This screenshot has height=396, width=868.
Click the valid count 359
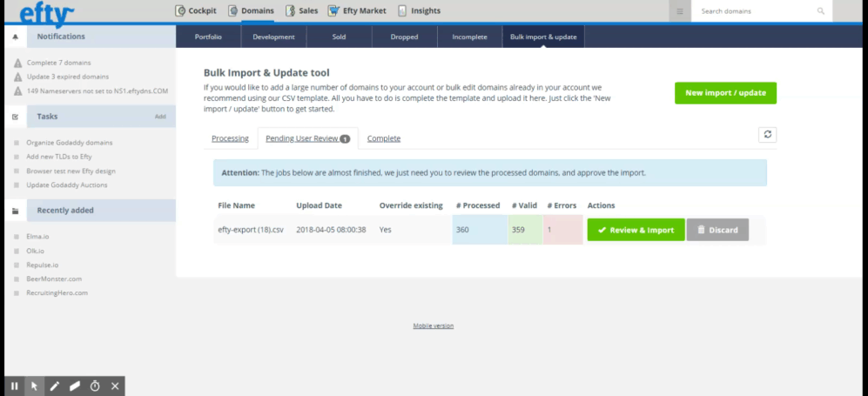518,230
